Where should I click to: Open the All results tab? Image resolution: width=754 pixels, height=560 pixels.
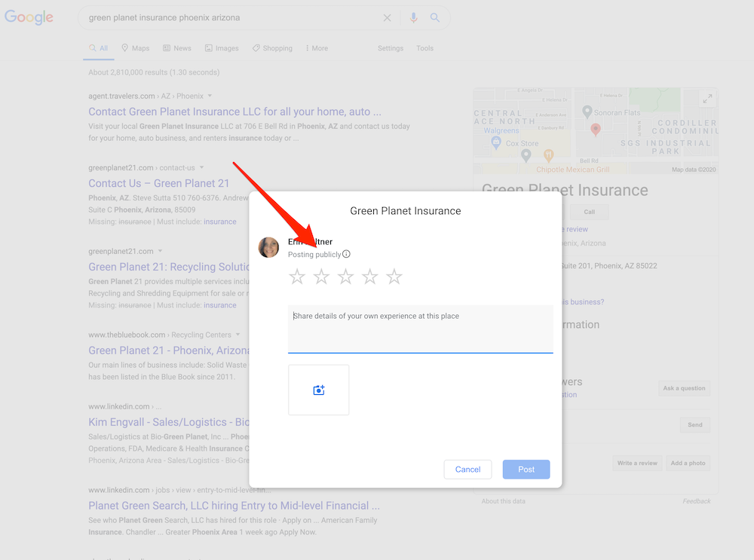pyautogui.click(x=99, y=48)
